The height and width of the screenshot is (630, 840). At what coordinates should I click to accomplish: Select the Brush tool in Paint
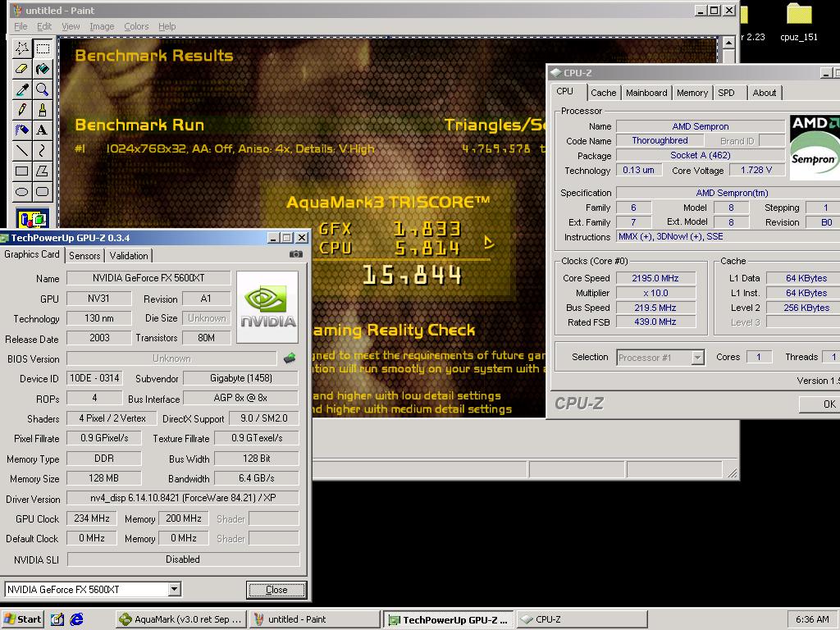click(43, 110)
